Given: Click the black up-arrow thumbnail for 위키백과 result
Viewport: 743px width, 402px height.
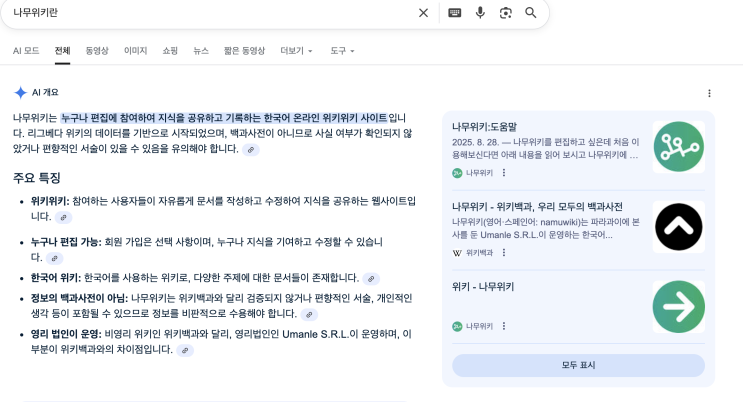Looking at the screenshot, I should [x=679, y=227].
